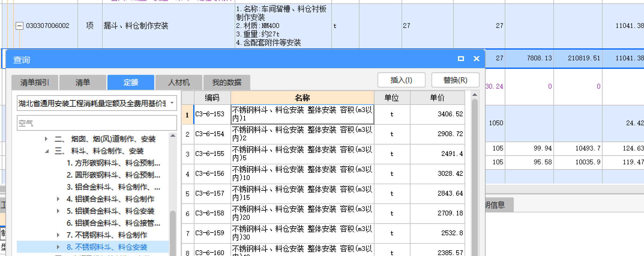This screenshot has width=644, height=256.
Task: Click row number 5 in quota table
Action: pyautogui.click(x=188, y=194)
